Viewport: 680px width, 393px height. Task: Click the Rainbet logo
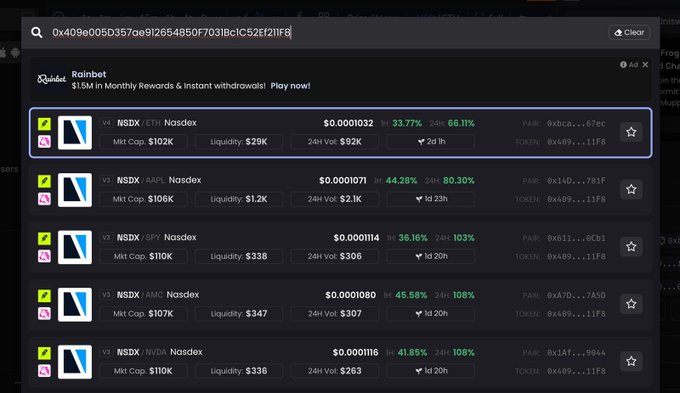52,79
